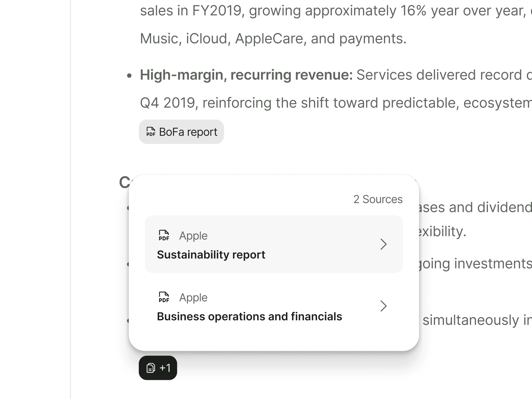Expand the Sustainability report chevron arrow
The width and height of the screenshot is (532, 399).
tap(383, 244)
